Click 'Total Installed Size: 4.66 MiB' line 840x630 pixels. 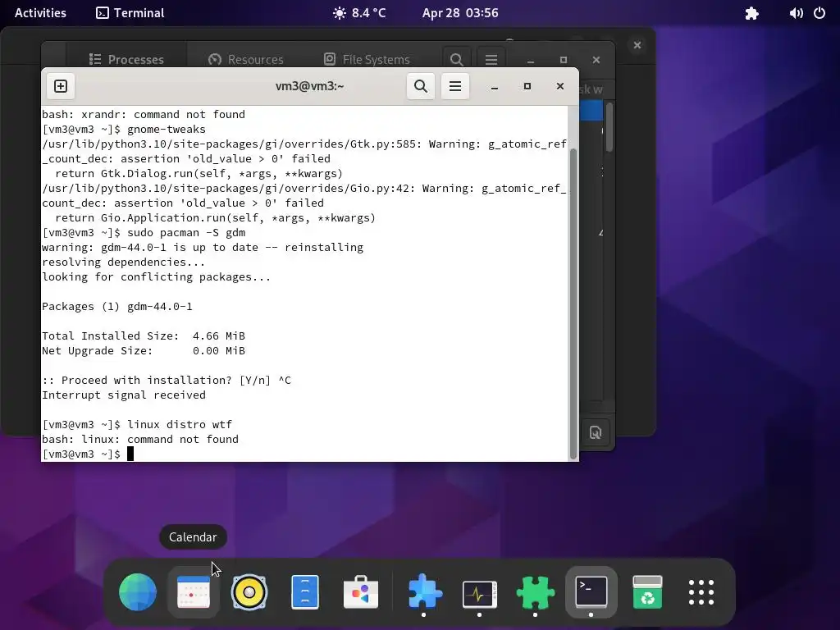[x=144, y=336]
